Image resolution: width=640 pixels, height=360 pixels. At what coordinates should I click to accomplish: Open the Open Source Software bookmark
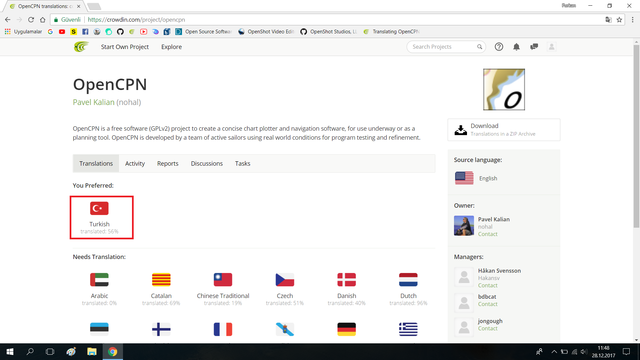(204, 31)
